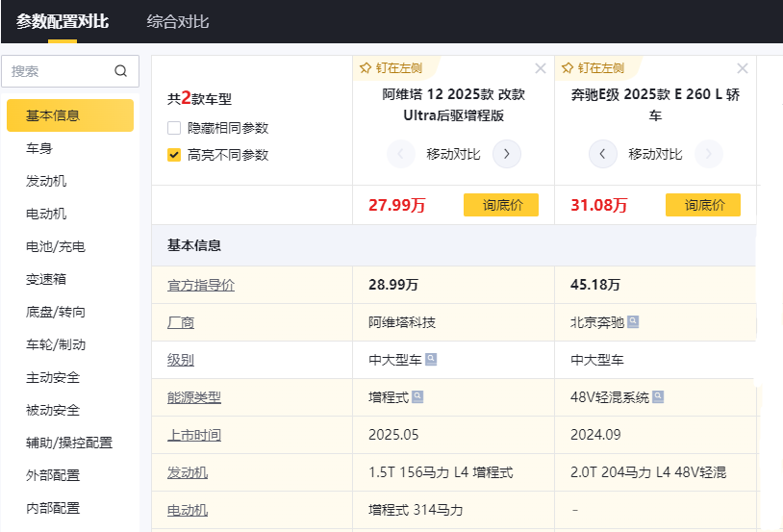Image resolution: width=783 pixels, height=532 pixels.
Task: Jump to 车身 section
Action: coord(39,148)
